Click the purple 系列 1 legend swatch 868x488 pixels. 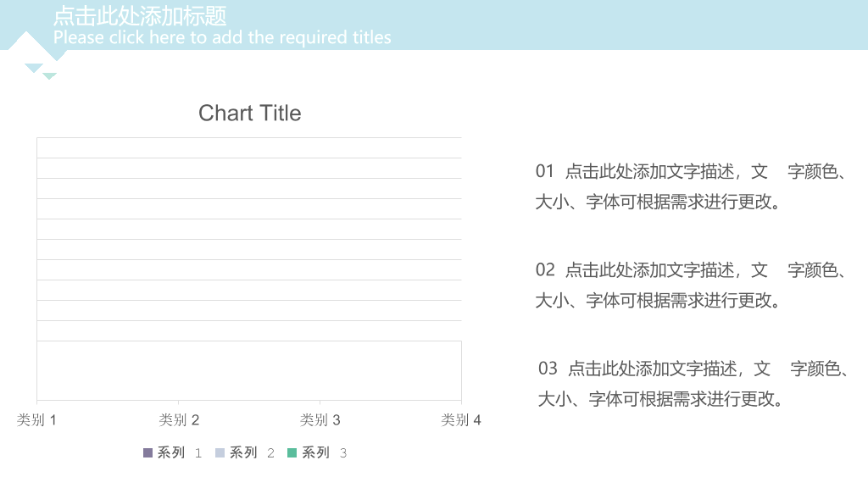tap(147, 452)
